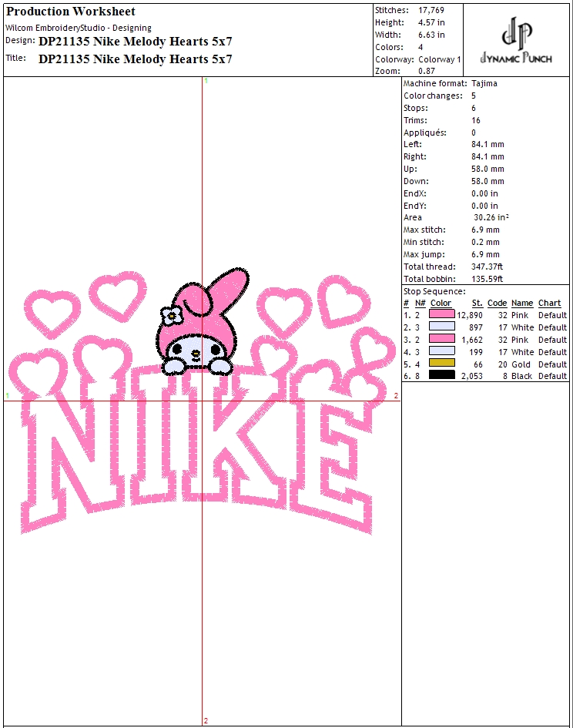Click the Colorway value 'Colorway 1'

[439, 59]
